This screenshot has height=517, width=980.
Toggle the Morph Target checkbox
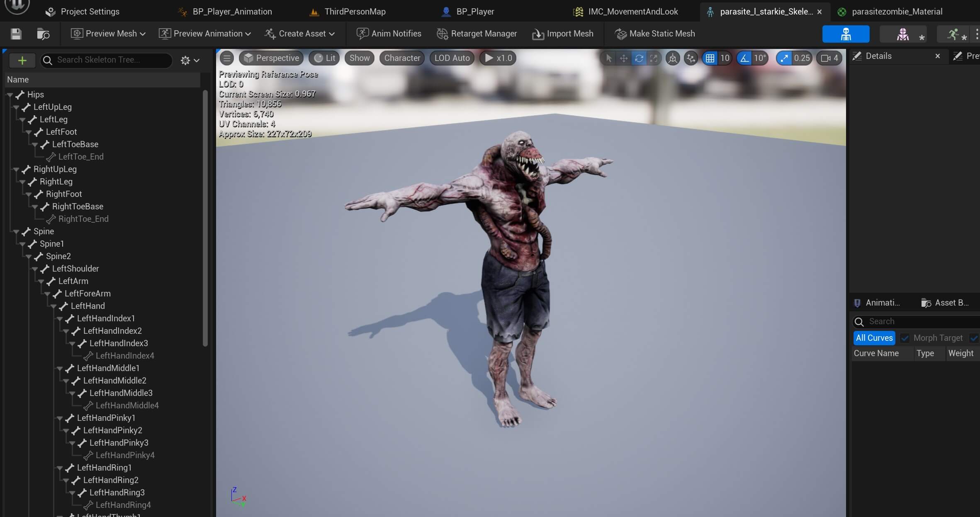coord(905,338)
